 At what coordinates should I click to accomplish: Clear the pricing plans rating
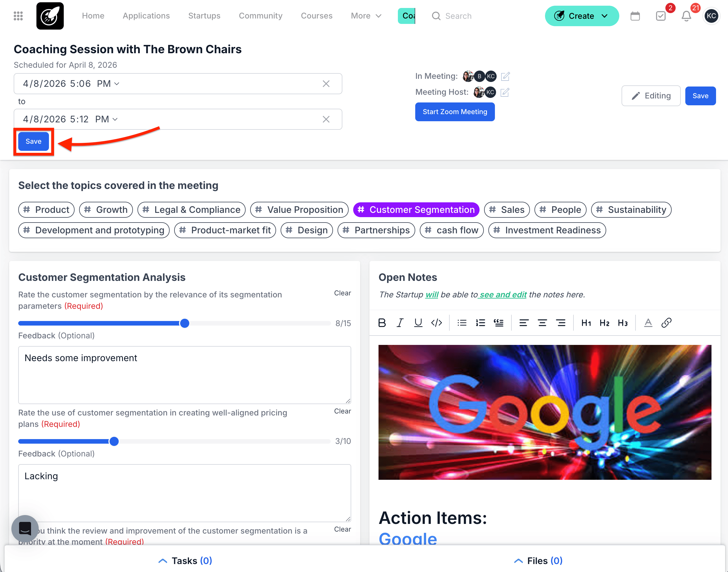click(342, 411)
